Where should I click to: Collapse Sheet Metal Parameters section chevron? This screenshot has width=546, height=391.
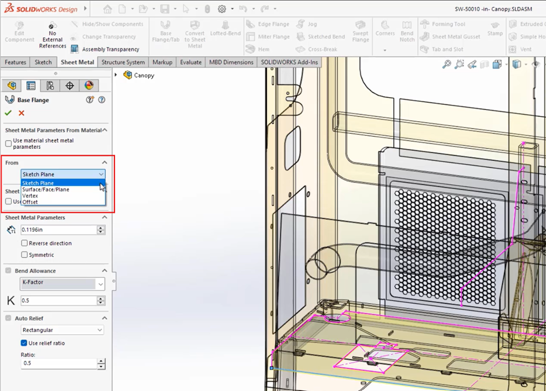(104, 217)
